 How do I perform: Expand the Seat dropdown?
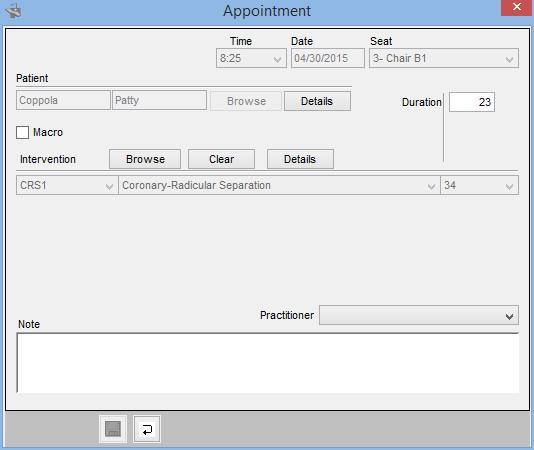(444, 58)
